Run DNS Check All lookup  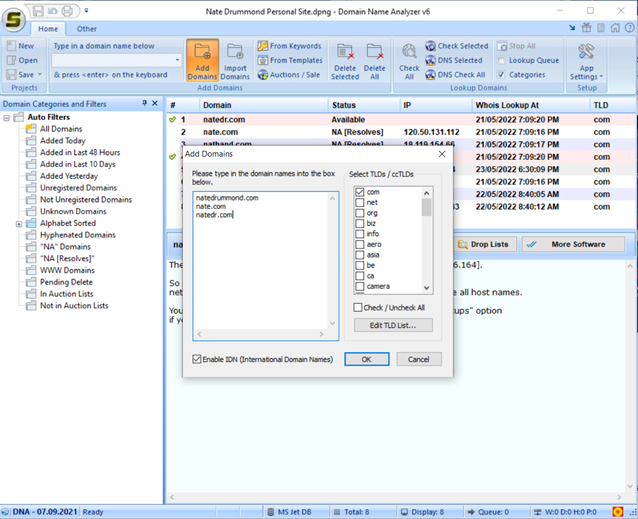click(x=455, y=75)
